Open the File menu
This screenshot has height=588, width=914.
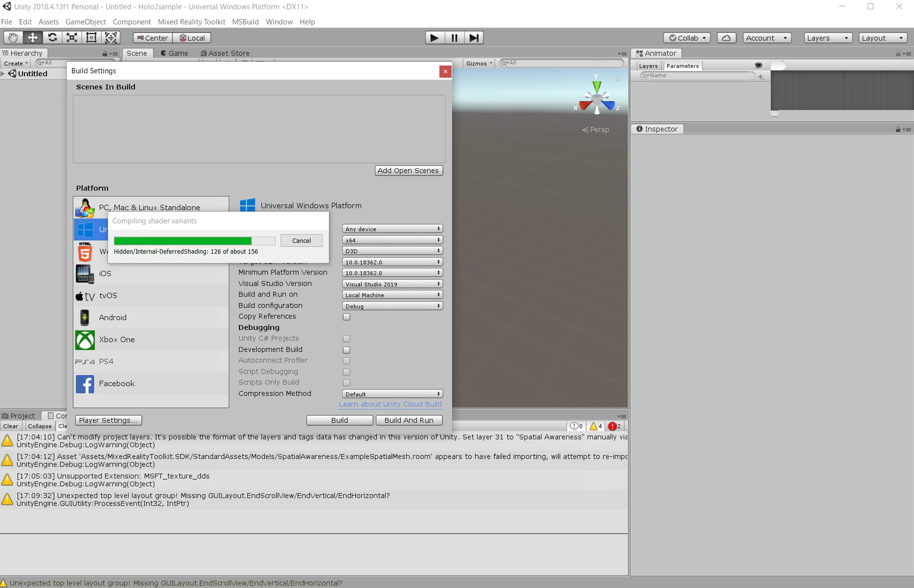coord(7,22)
